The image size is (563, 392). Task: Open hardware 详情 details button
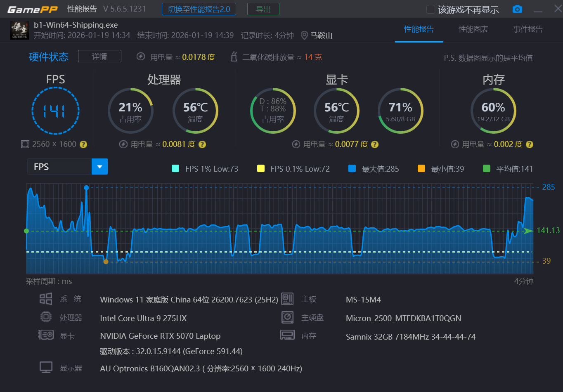pyautogui.click(x=99, y=56)
